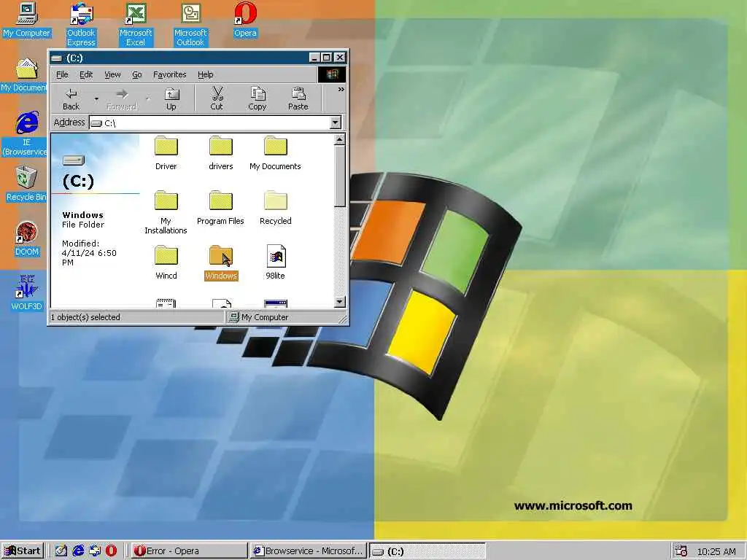Image resolution: width=747 pixels, height=560 pixels.
Task: Launch Opera from Quick Launch
Action: coord(111,551)
